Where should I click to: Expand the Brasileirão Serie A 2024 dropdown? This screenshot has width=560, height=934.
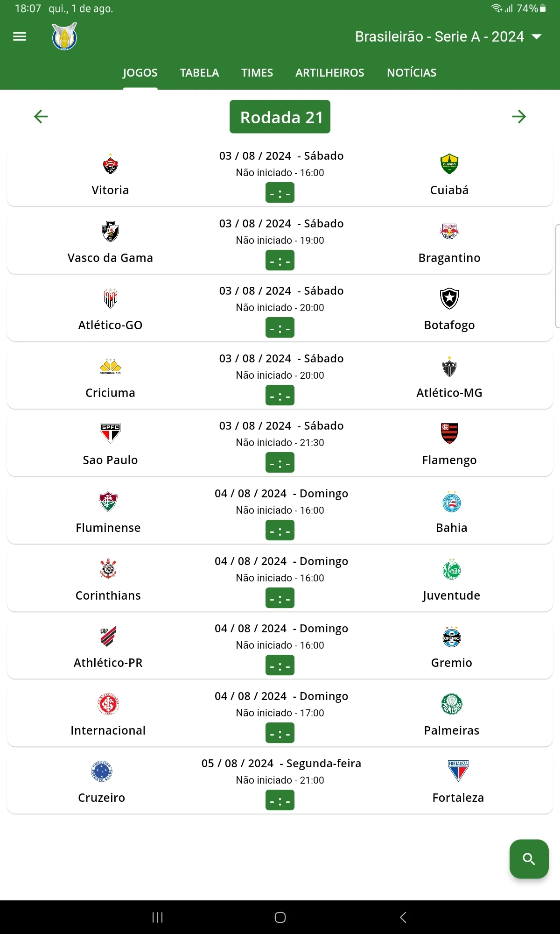[448, 36]
